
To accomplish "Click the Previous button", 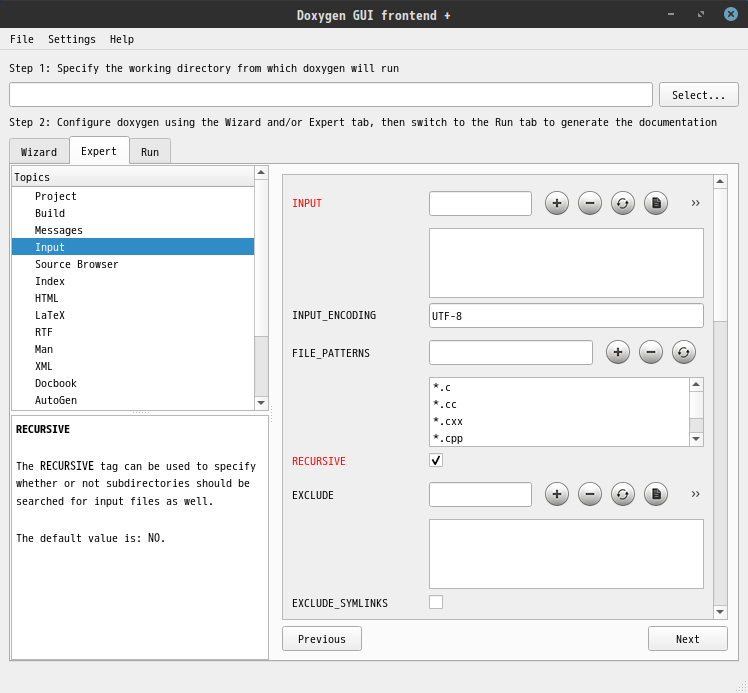I will 322,639.
